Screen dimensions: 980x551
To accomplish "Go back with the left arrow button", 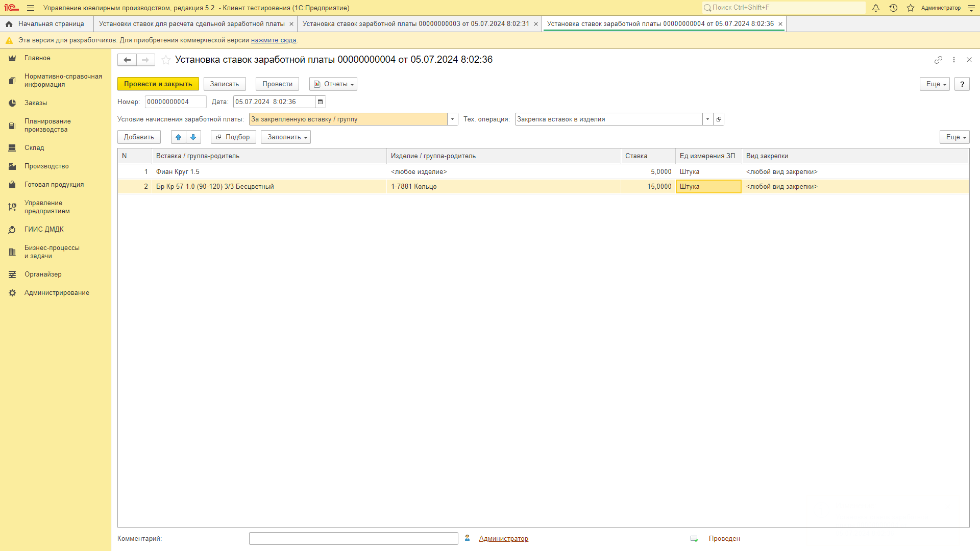I will tap(127, 60).
